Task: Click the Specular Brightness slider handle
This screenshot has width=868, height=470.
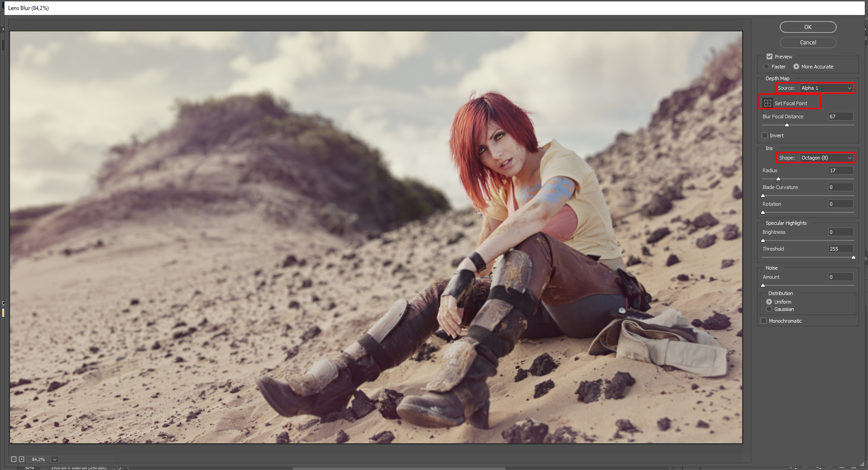Action: (763, 241)
